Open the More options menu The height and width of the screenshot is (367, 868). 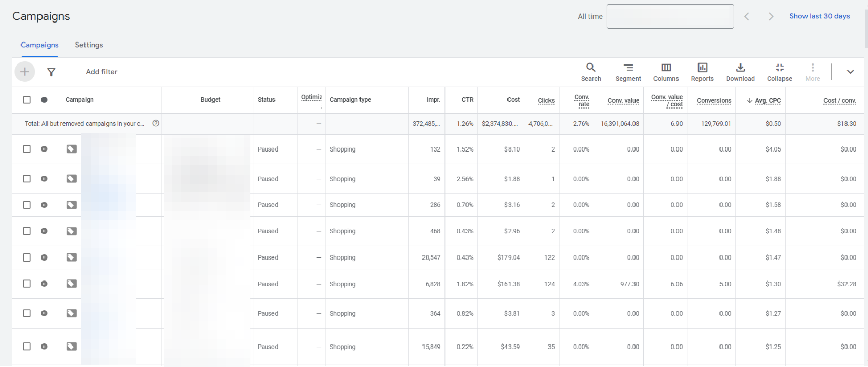[x=813, y=72]
